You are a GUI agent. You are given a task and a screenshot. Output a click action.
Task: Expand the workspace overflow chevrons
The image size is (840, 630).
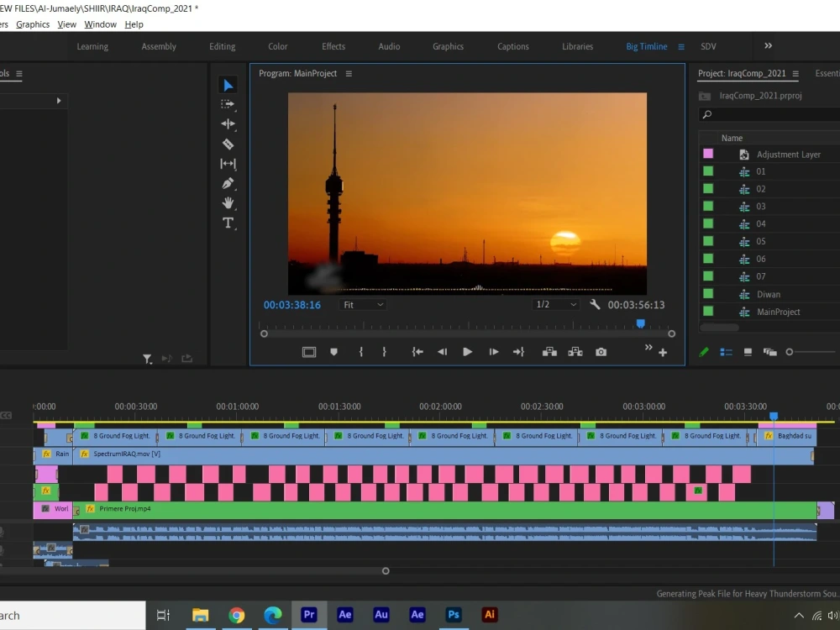click(768, 46)
